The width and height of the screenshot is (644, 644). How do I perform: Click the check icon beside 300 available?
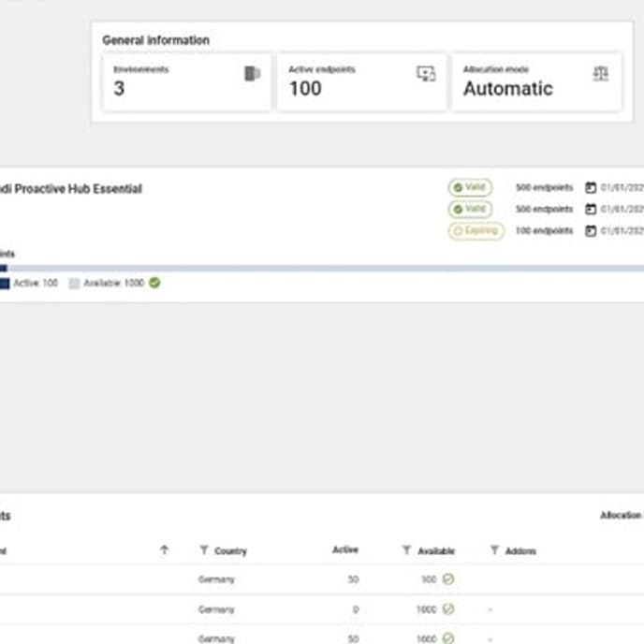tap(448, 579)
